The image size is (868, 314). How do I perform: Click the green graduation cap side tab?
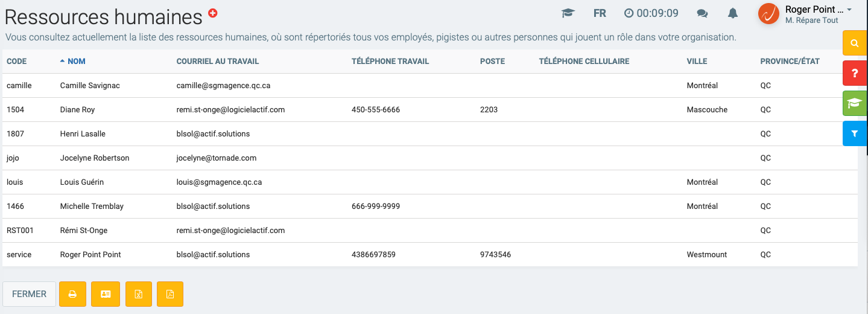[855, 103]
